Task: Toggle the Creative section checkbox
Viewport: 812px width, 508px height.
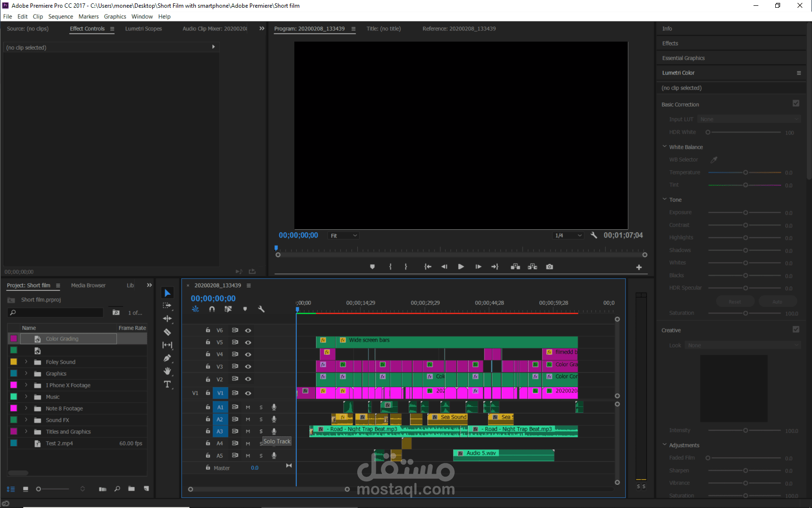Action: [796, 329]
